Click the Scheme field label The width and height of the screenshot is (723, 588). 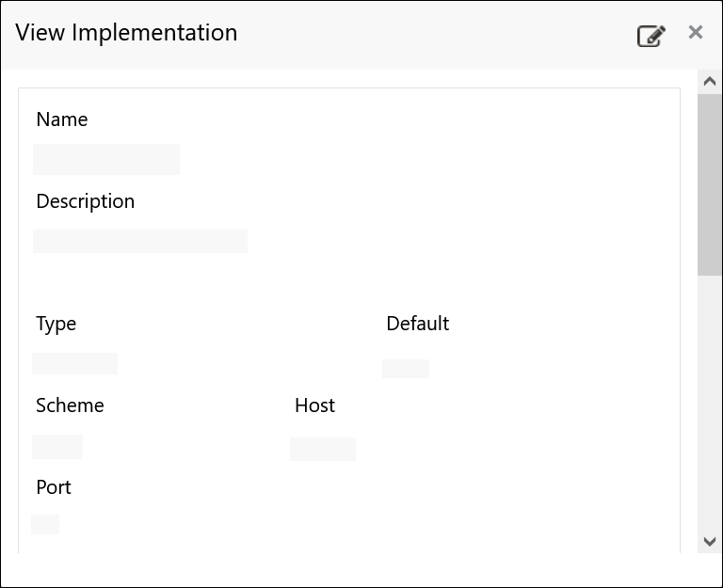pyautogui.click(x=71, y=405)
